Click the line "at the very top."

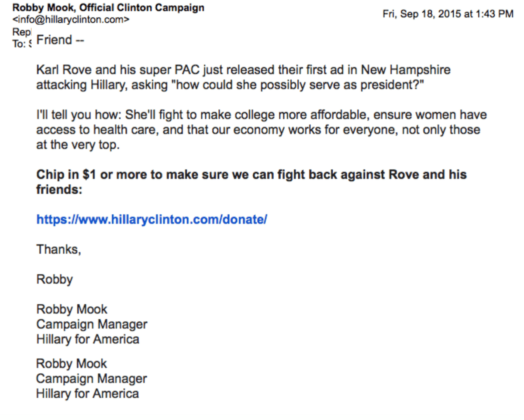pyautogui.click(x=77, y=145)
